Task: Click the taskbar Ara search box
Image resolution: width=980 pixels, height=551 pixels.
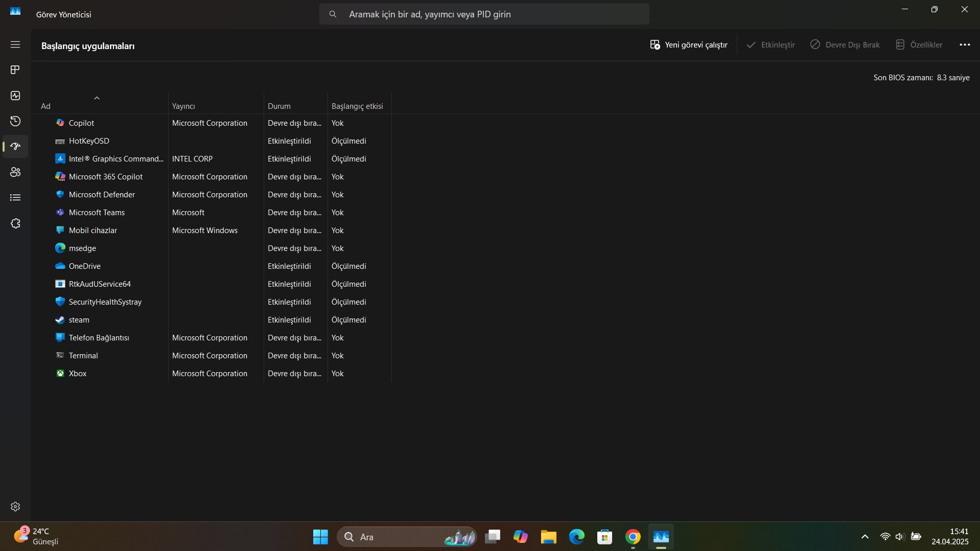Action: (x=407, y=537)
